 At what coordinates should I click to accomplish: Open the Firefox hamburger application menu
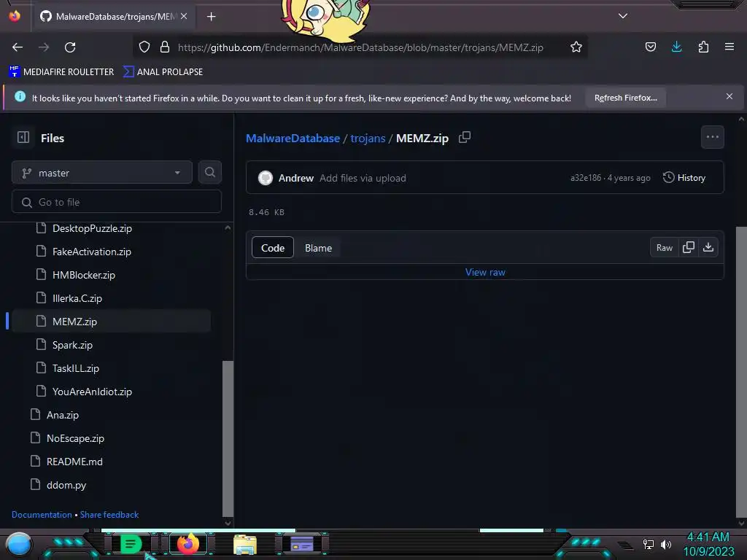[729, 47]
